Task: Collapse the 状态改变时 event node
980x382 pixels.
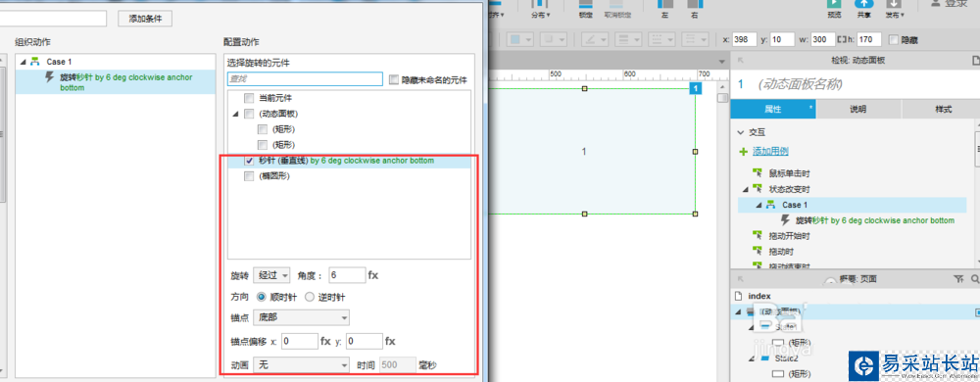Action: (x=746, y=188)
